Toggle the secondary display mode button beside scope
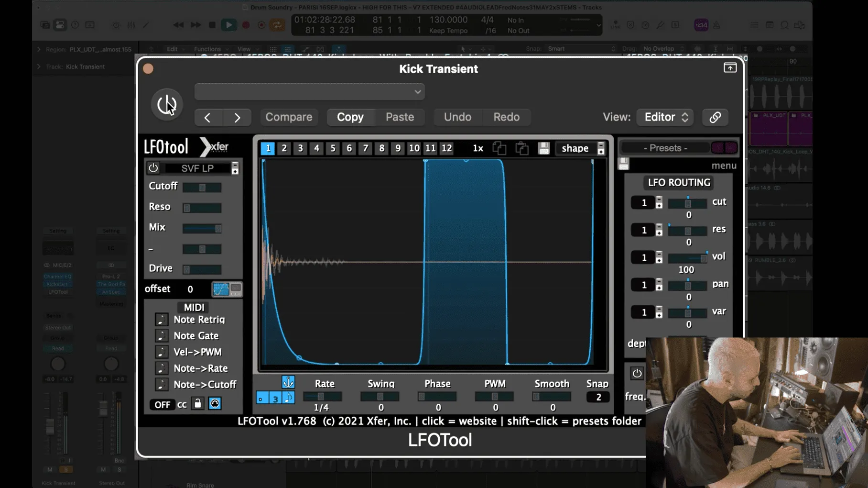This screenshot has width=868, height=488. point(236,289)
